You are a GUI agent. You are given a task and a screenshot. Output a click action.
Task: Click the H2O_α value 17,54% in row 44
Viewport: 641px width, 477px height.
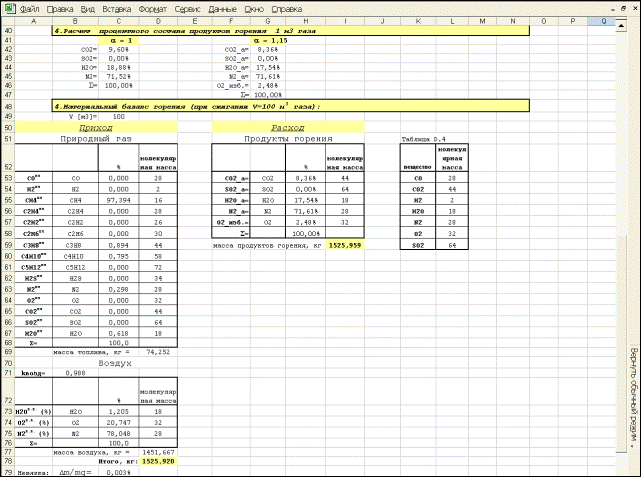(x=268, y=67)
